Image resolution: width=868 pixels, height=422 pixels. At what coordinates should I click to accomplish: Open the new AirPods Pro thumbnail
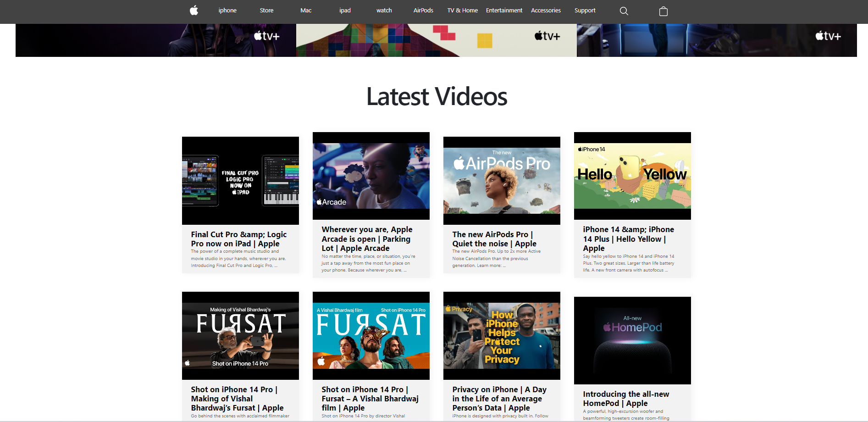pos(502,181)
